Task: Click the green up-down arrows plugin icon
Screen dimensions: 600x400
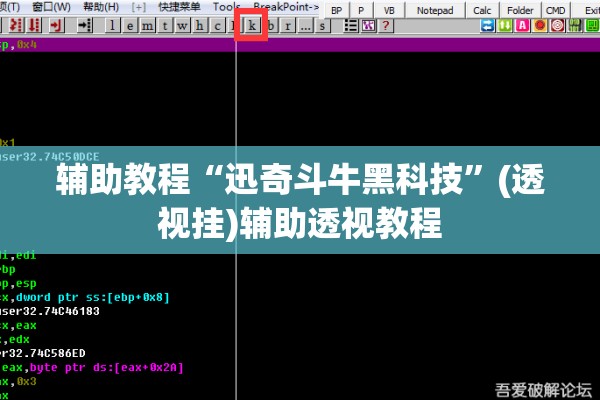Action: tap(505, 26)
